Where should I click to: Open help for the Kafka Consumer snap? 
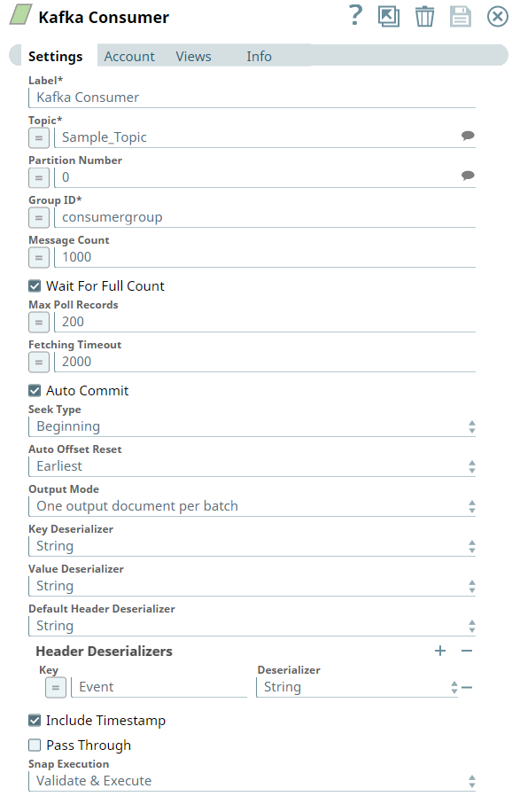point(355,16)
